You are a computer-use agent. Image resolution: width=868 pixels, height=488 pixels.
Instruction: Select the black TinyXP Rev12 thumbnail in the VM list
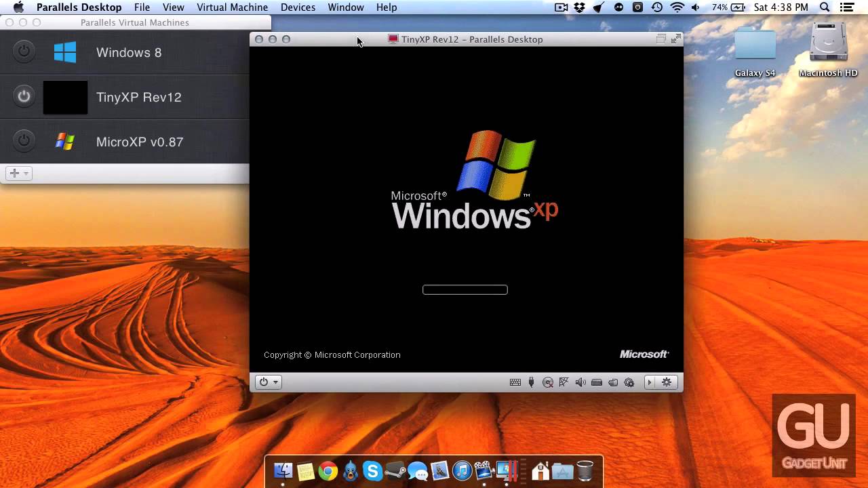[x=65, y=97]
